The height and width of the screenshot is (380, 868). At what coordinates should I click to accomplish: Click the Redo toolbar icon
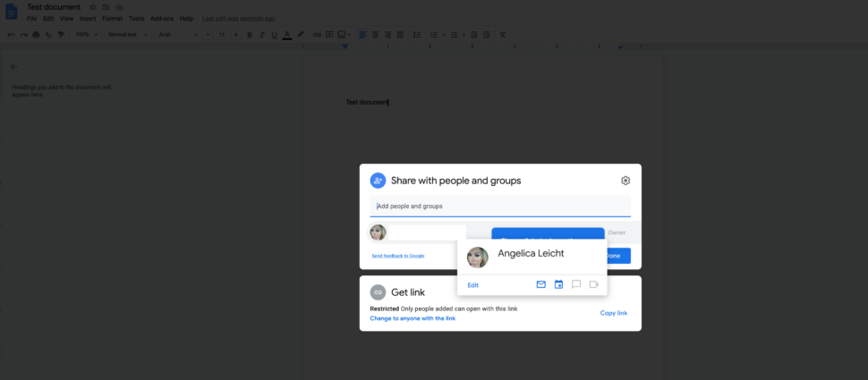[24, 34]
